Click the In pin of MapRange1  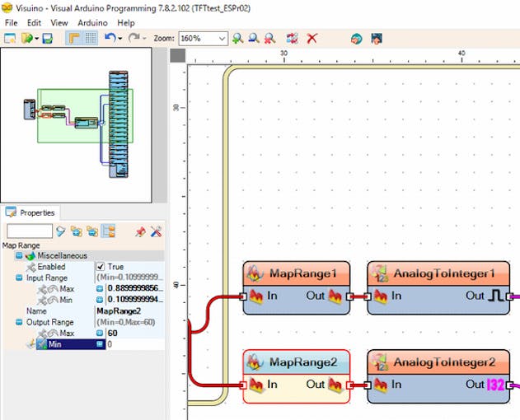(x=243, y=296)
